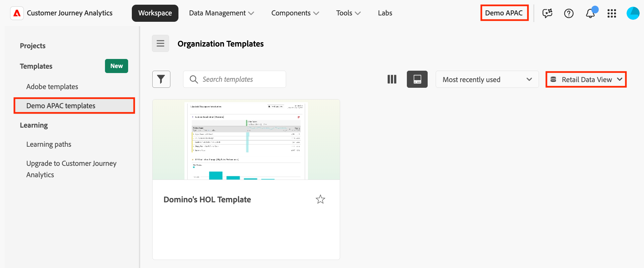Open the feedback chat icon

[x=547, y=13]
